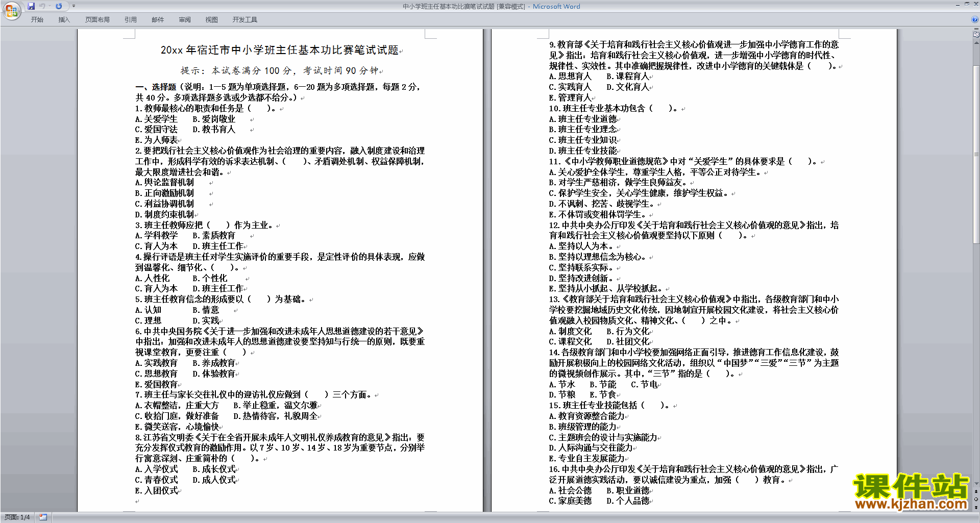Viewport: 980px width, 523px height.
Task: Click option A.舆论监督机制
Action: coord(164,182)
